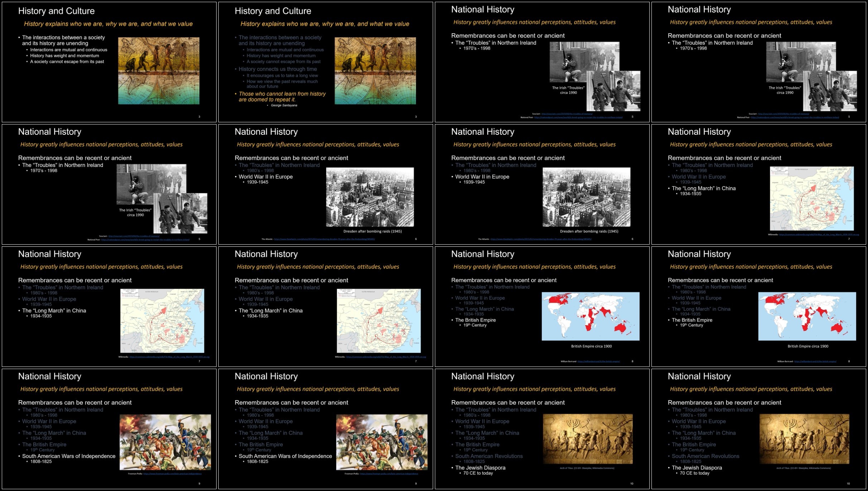Open The Atlantic link on first Dresden slide
The height and width of the screenshot is (491, 868).
coord(324,239)
